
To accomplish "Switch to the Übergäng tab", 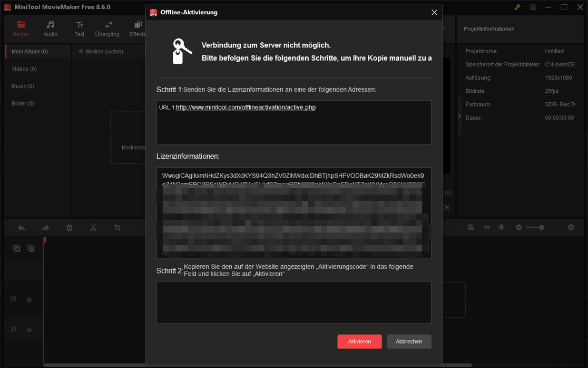I will click(x=107, y=29).
